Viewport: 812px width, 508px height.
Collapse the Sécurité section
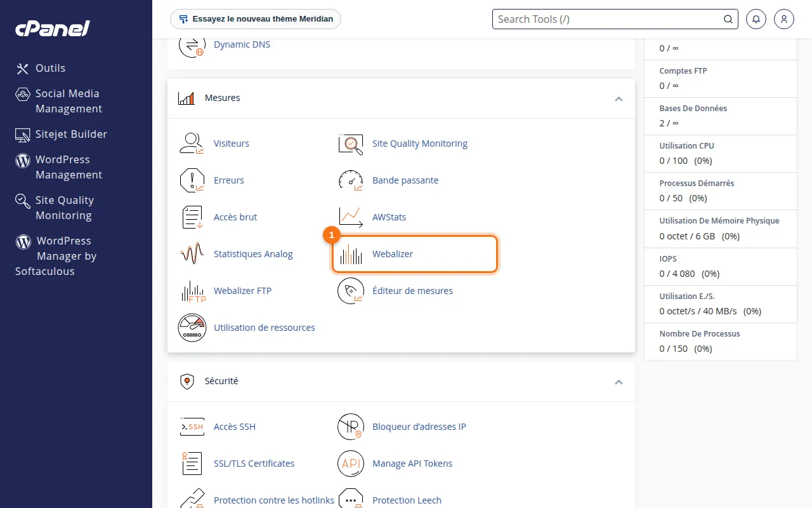point(619,382)
